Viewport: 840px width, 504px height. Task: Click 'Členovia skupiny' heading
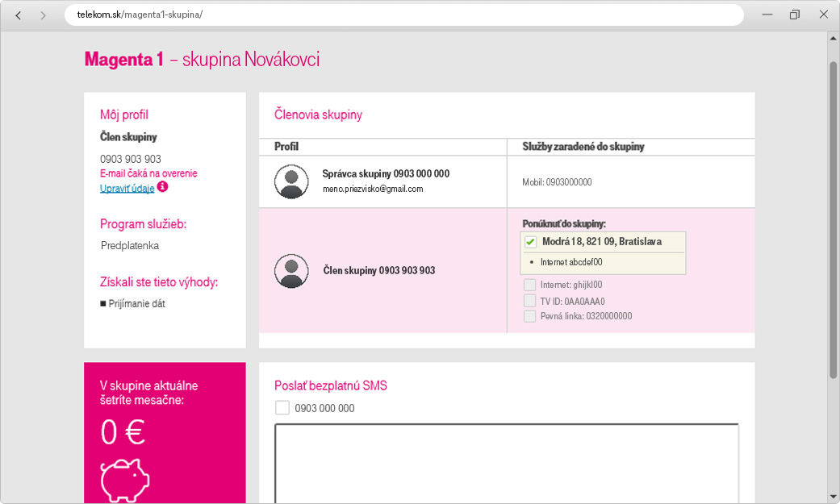point(318,115)
